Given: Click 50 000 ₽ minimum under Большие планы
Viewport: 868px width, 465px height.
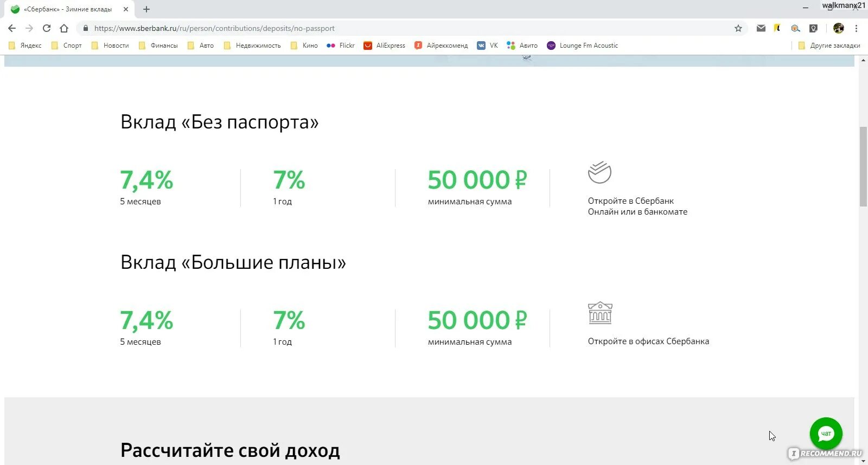Looking at the screenshot, I should (x=477, y=320).
